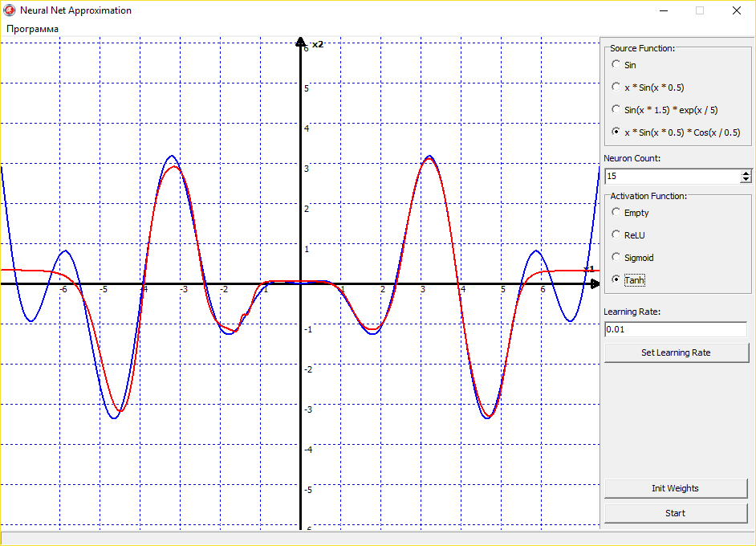Choose the ReLU activation function
Screen dimensions: 756x546
coord(628,235)
